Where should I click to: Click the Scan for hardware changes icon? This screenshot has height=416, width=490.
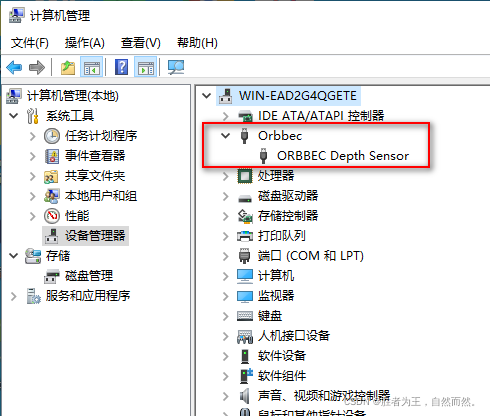coord(176,68)
